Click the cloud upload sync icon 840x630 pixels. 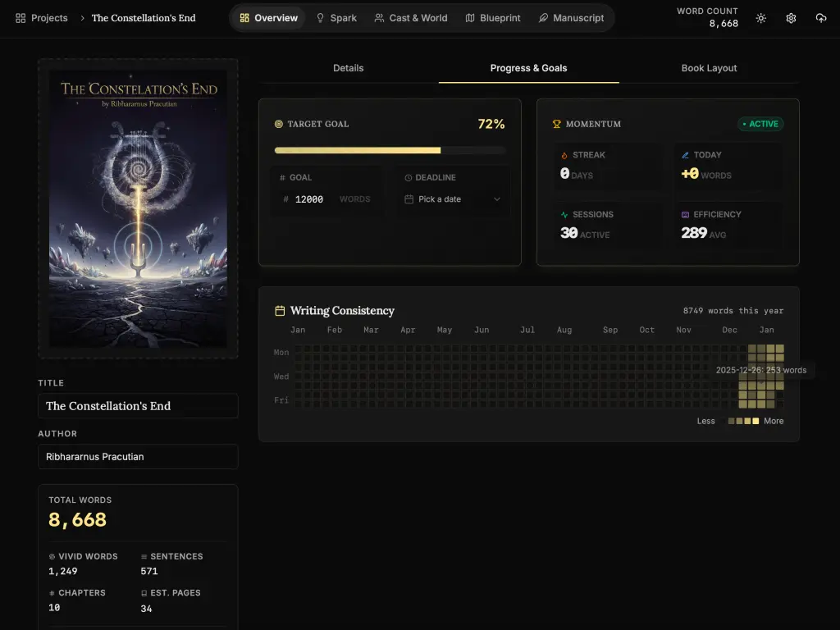coord(821,17)
